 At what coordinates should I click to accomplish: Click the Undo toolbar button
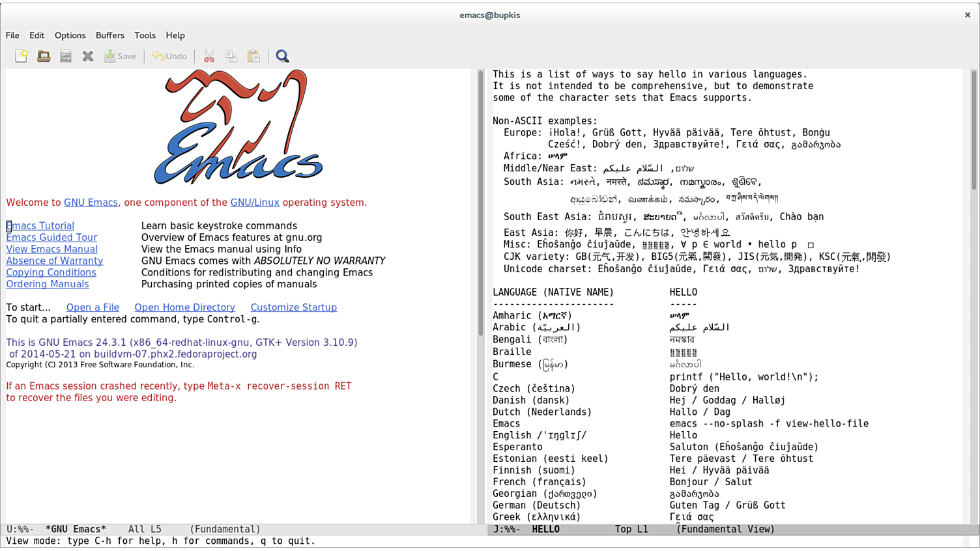tap(169, 56)
